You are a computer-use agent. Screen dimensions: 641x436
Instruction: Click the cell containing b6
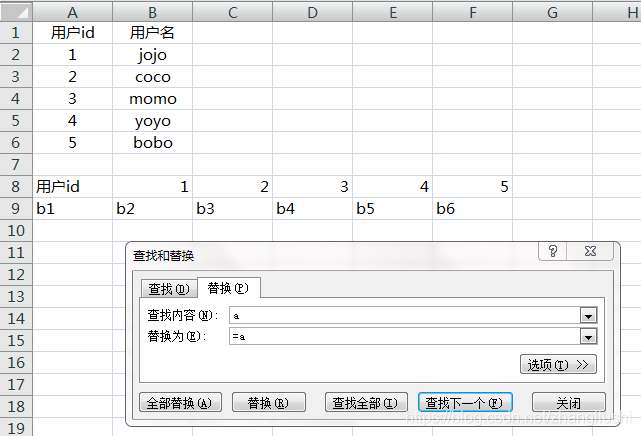473,209
